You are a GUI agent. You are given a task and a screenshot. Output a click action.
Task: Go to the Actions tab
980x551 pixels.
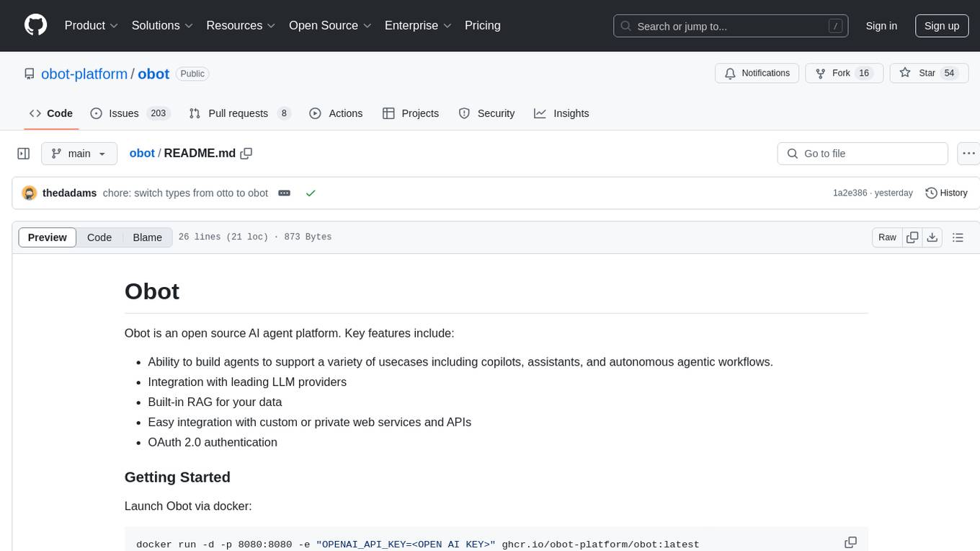click(336, 113)
